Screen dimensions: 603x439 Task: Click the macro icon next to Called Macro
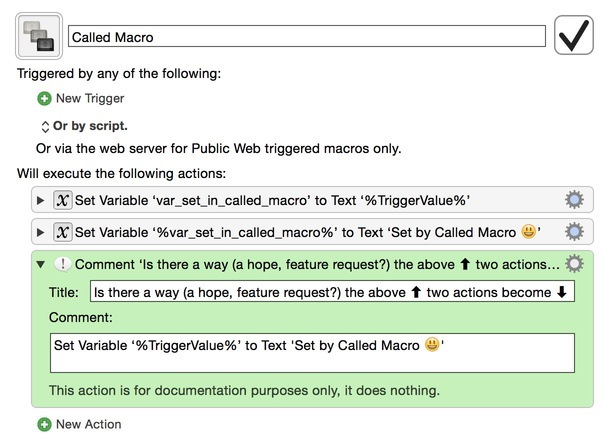[x=39, y=36]
